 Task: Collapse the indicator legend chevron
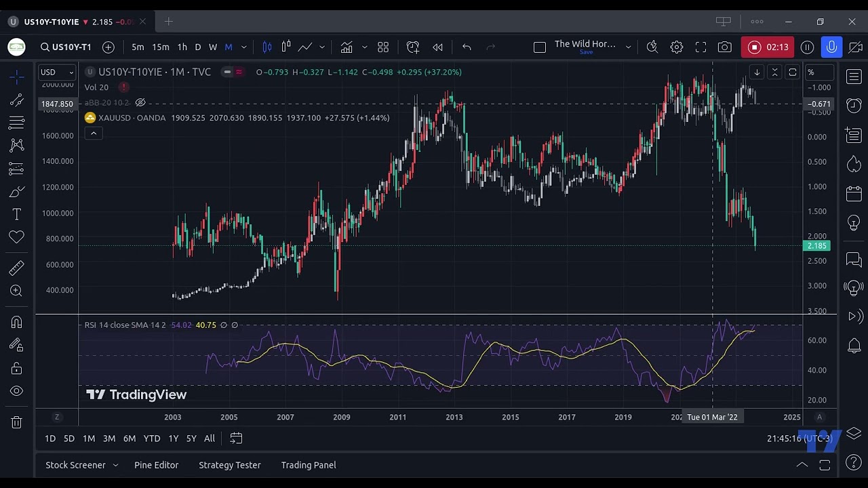[x=94, y=133]
